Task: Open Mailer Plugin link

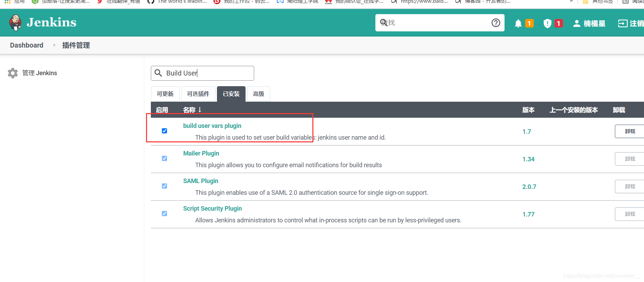Action: (201, 153)
